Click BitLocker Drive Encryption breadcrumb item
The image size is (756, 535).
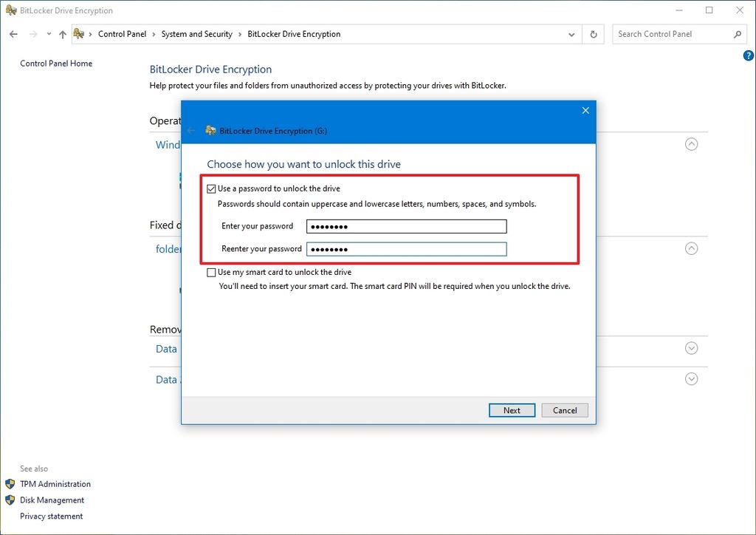(294, 34)
